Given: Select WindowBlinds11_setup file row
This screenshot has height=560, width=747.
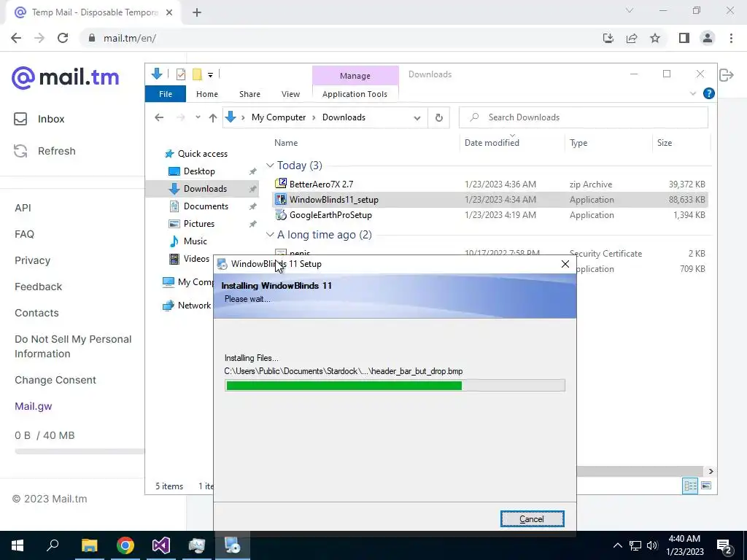Looking at the screenshot, I should point(490,200).
